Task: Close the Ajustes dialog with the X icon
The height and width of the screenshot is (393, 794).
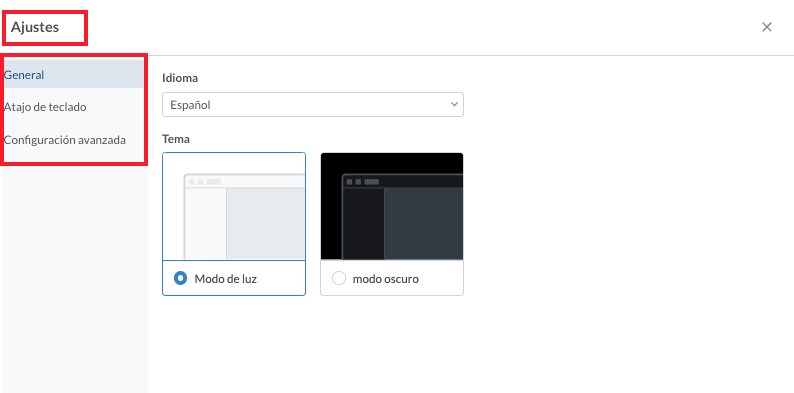Action: [x=767, y=27]
